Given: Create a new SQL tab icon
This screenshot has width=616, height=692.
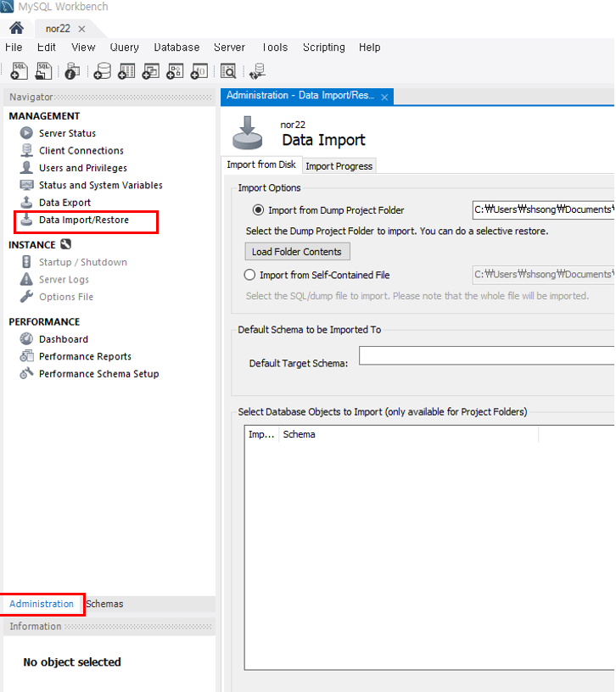Looking at the screenshot, I should pos(19,70).
